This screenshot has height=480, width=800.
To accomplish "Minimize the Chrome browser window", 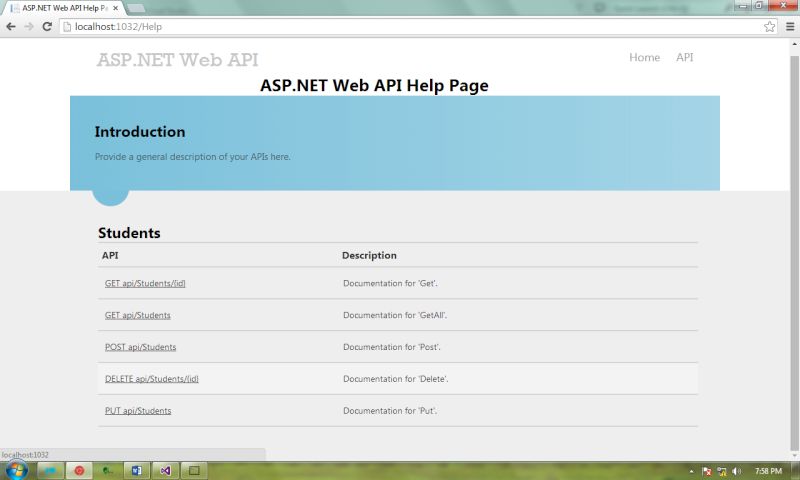I will [x=742, y=6].
